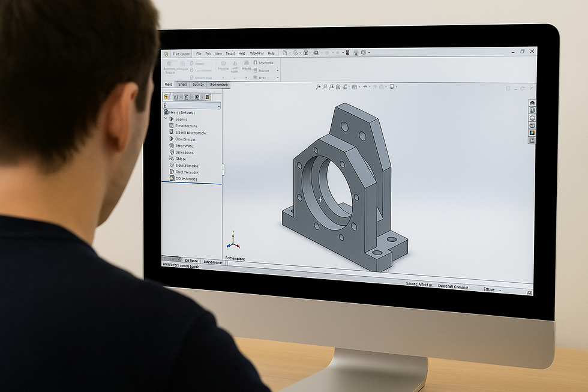Switch to the Snees tab
588x392 pixels.
(182, 85)
